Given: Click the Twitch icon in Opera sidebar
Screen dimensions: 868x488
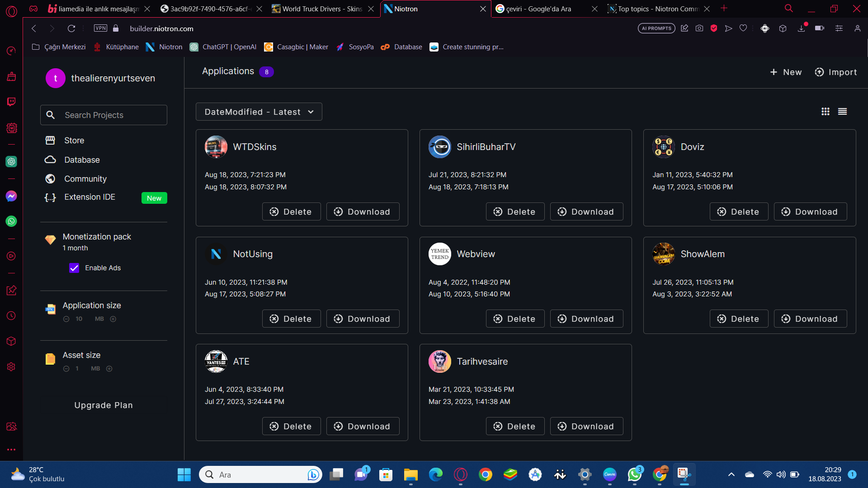Looking at the screenshot, I should click(11, 102).
